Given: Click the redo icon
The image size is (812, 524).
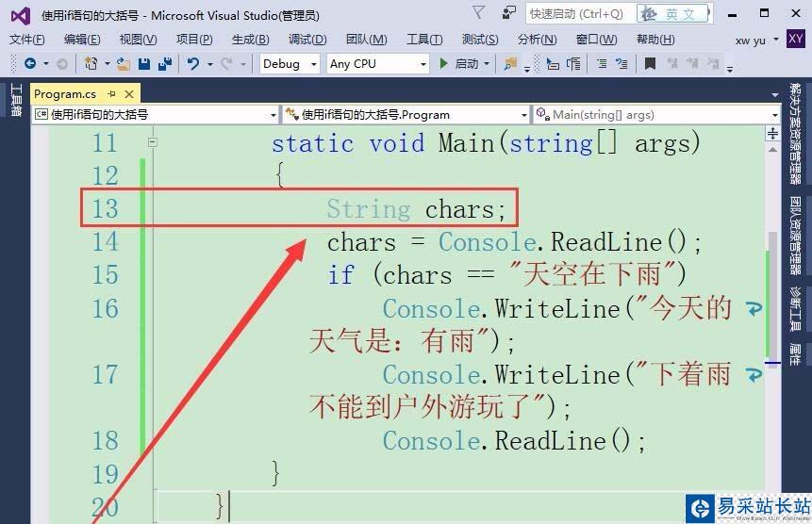Looking at the screenshot, I should point(227,64).
